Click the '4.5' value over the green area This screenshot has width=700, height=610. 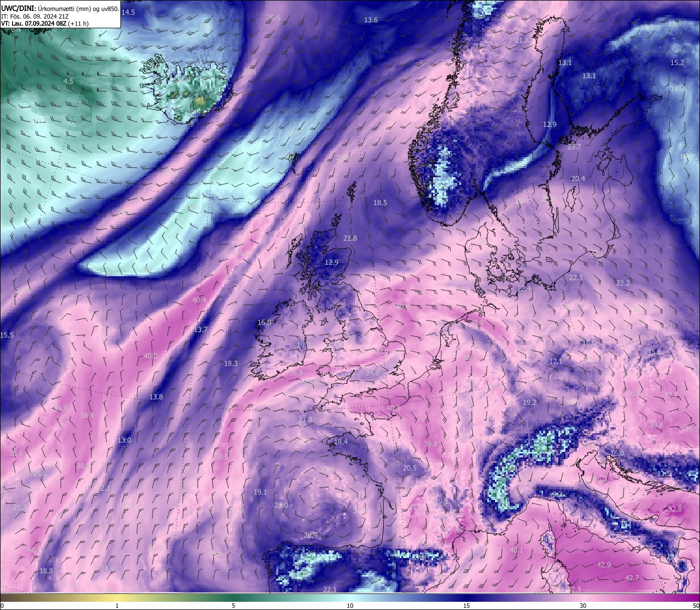point(68,81)
